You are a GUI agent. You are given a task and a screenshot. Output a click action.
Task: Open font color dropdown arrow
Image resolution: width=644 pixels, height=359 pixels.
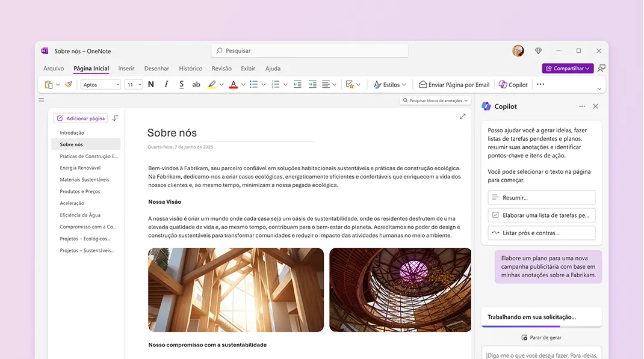click(243, 85)
